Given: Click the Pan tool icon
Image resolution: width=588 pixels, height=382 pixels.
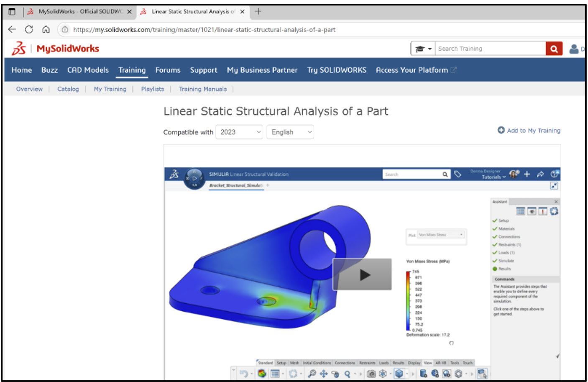Looking at the screenshot, I should [x=323, y=373].
